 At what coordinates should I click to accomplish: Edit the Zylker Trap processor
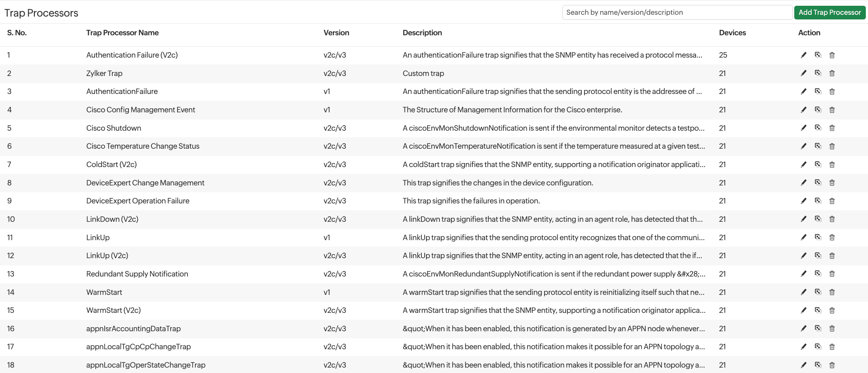[x=804, y=73]
